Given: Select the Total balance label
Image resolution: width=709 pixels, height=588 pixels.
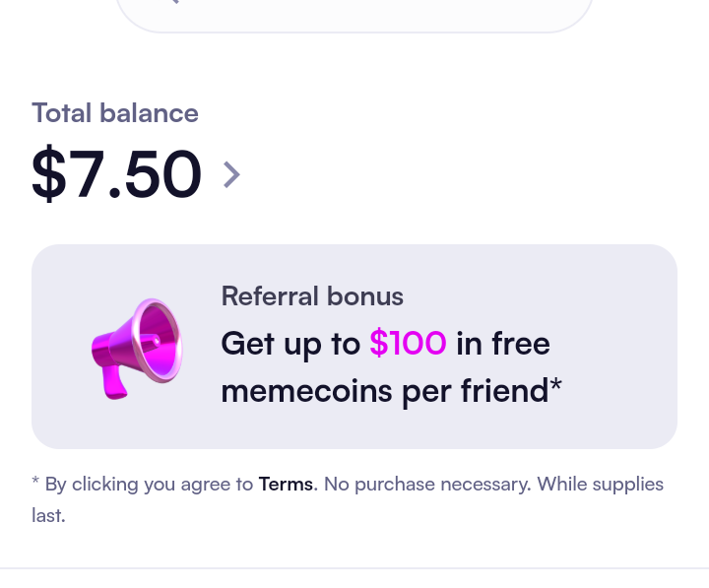Looking at the screenshot, I should 115,113.
